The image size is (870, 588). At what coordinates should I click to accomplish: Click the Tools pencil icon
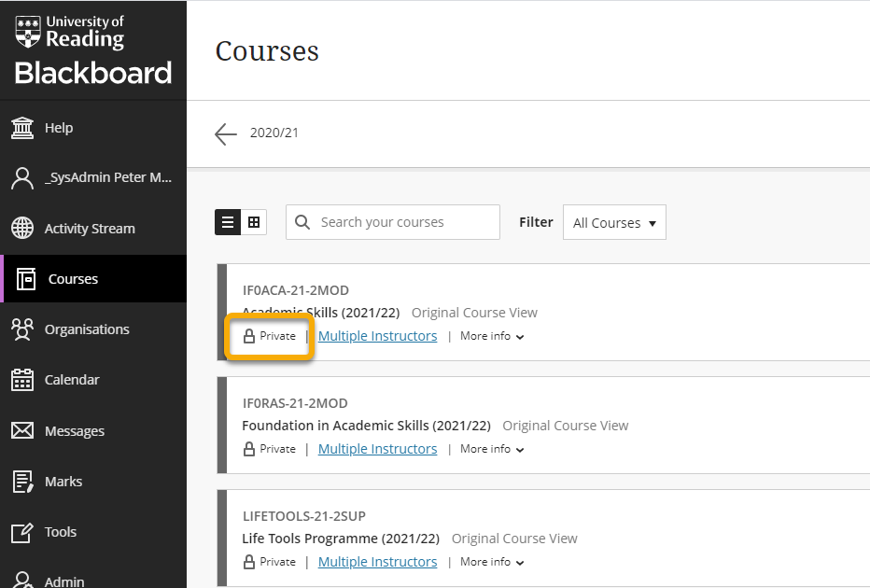pyautogui.click(x=22, y=532)
